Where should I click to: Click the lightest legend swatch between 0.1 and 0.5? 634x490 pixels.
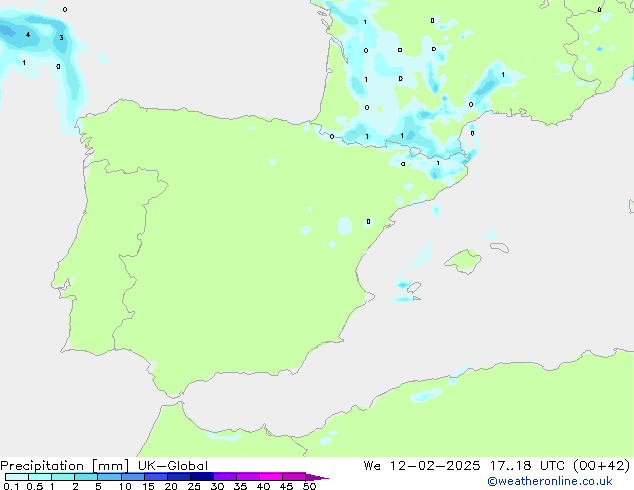17,477
